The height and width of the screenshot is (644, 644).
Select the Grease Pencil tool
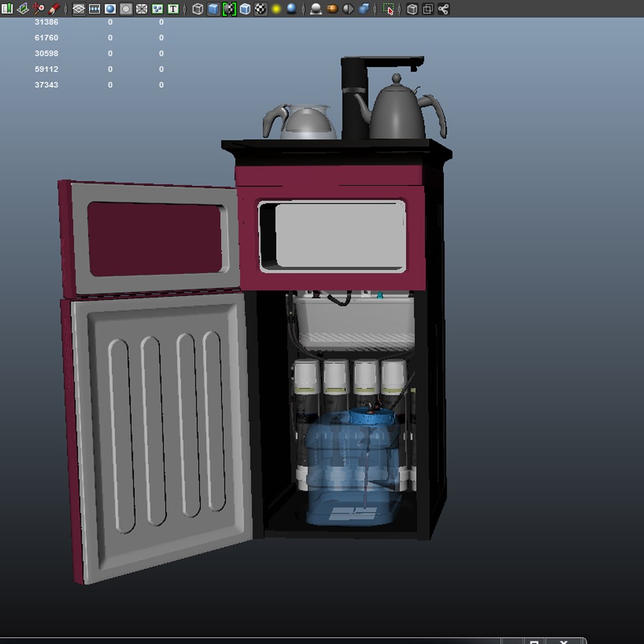tap(54, 8)
